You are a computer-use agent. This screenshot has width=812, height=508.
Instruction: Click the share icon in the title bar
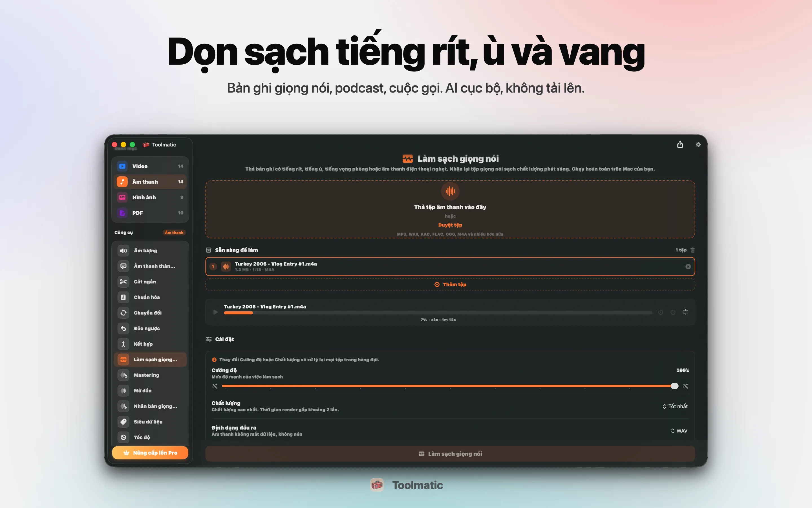point(680,144)
